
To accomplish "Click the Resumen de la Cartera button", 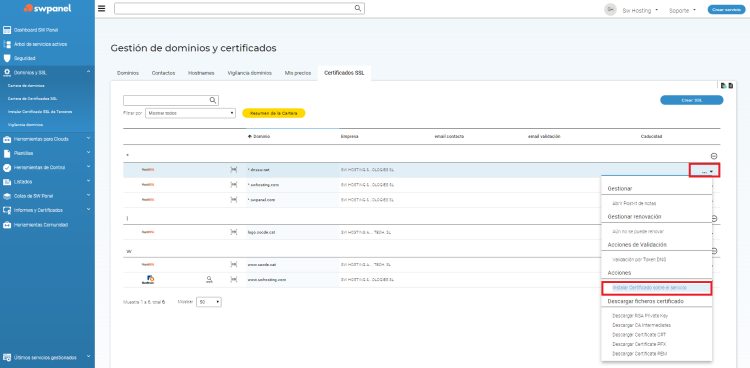I will 274,113.
